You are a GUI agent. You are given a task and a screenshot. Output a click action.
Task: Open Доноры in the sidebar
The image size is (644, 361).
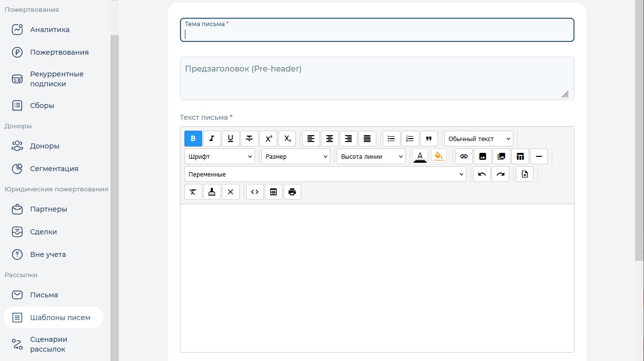[x=44, y=146]
